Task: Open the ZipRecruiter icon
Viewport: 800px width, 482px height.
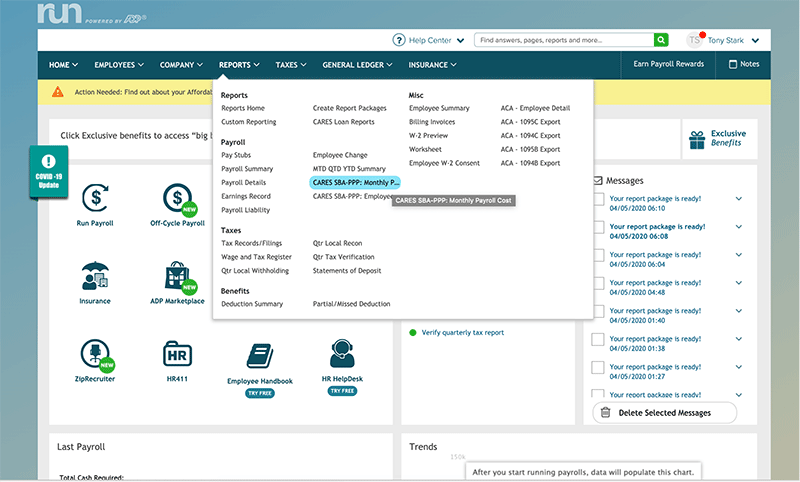Action: [x=96, y=354]
